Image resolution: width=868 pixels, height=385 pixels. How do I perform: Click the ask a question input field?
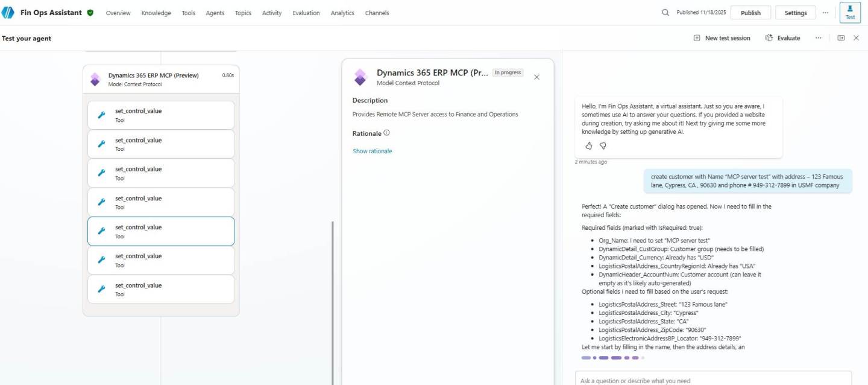point(693,380)
